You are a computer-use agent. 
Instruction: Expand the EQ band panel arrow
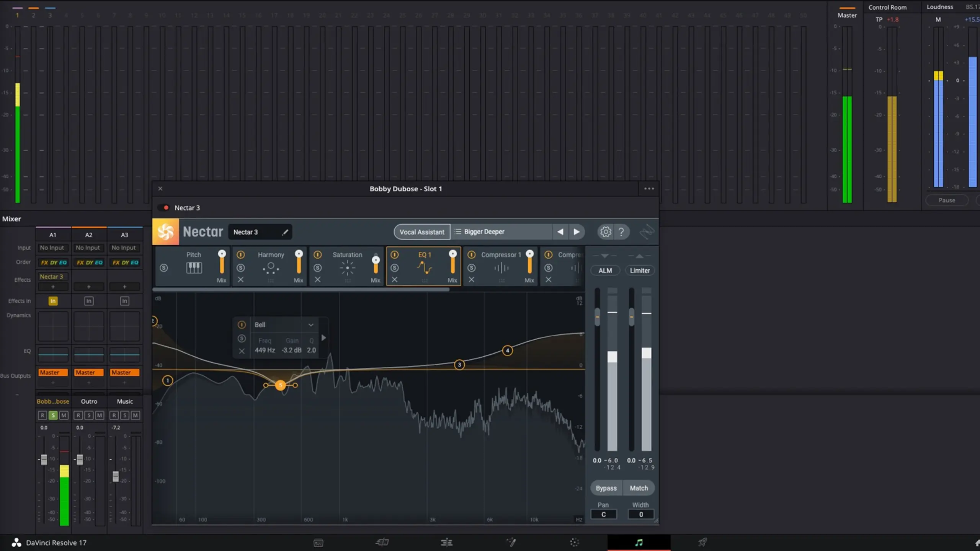(x=324, y=338)
